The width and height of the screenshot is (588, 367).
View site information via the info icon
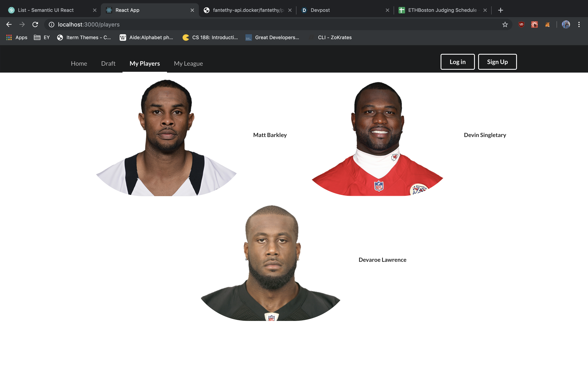(51, 24)
